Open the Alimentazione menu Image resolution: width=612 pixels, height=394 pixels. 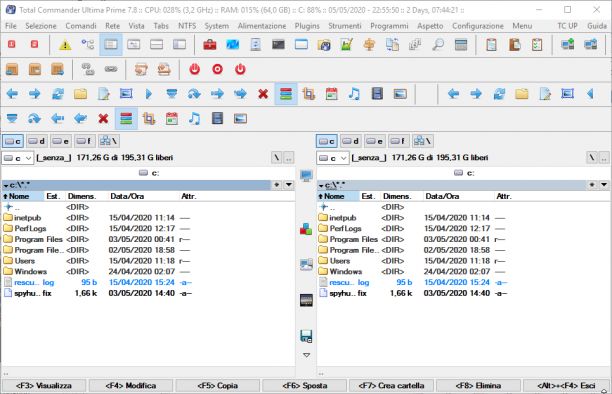(262, 26)
